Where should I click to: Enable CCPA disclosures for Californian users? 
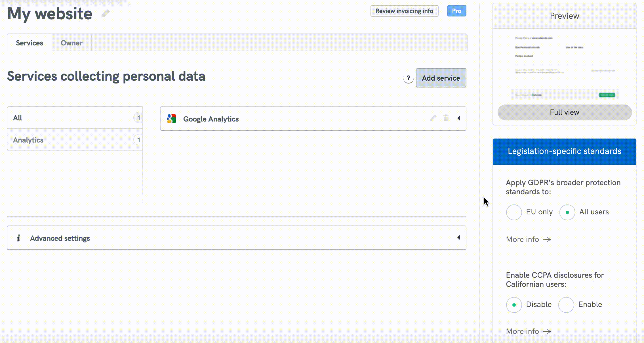tap(566, 305)
